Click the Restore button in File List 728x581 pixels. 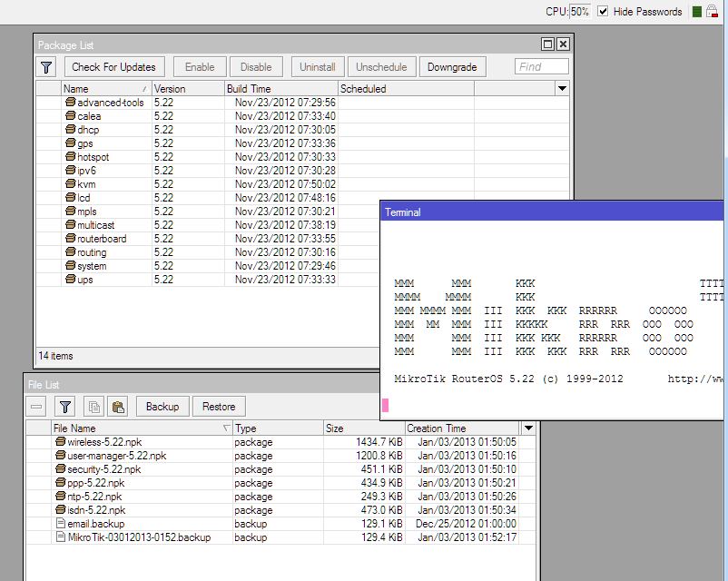point(219,407)
